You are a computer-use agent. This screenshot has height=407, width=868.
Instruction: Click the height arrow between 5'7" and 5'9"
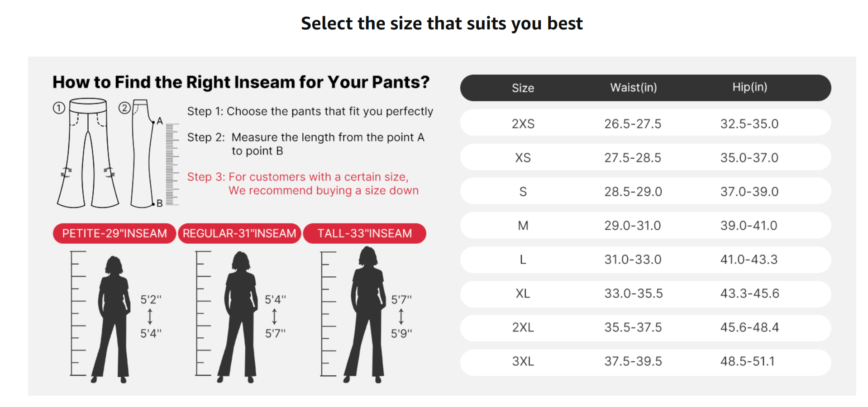coord(401,317)
